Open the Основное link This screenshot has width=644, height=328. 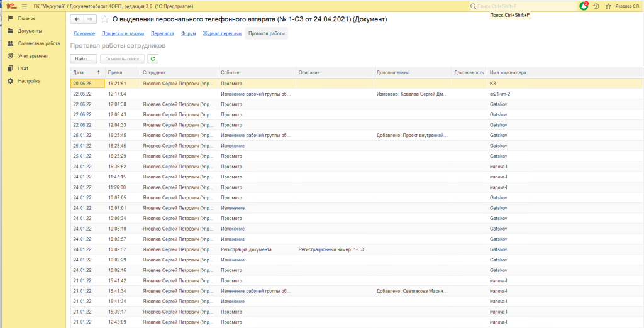tap(84, 33)
